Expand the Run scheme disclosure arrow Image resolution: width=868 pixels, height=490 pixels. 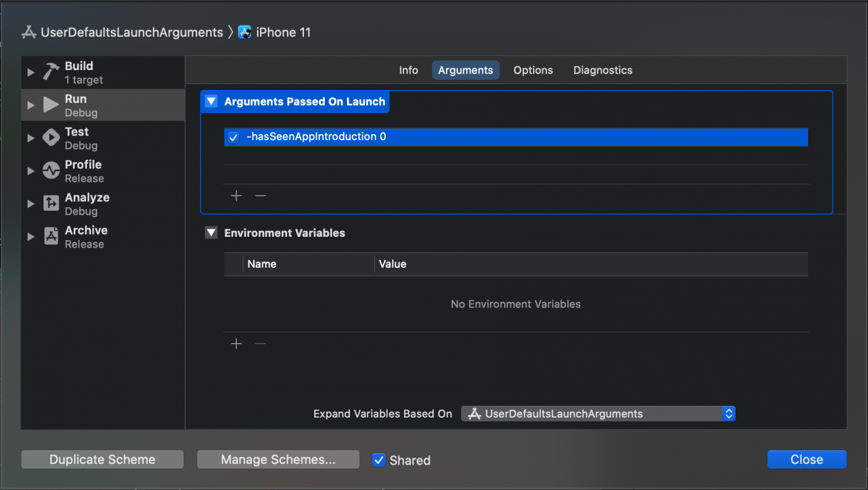(31, 105)
